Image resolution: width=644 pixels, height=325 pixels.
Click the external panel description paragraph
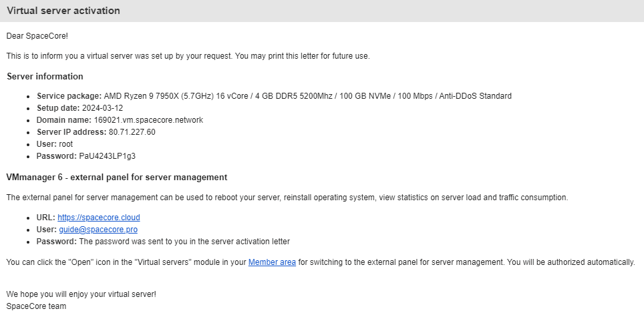pyautogui.click(x=287, y=198)
